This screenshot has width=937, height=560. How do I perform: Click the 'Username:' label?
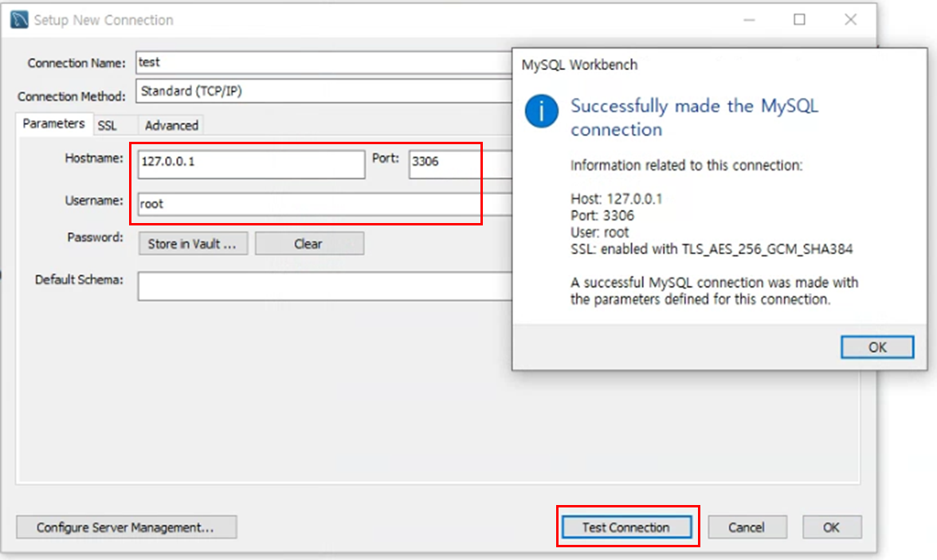pos(94,201)
